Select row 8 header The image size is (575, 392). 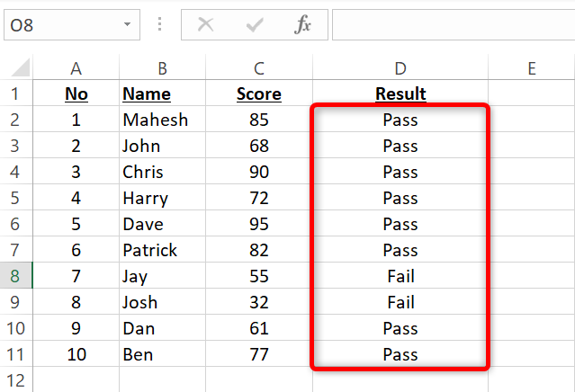(x=18, y=277)
